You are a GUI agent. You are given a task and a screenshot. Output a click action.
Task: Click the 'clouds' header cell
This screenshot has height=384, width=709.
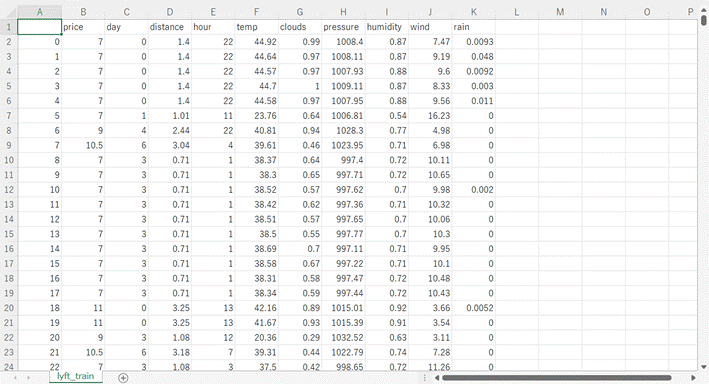pyautogui.click(x=300, y=27)
